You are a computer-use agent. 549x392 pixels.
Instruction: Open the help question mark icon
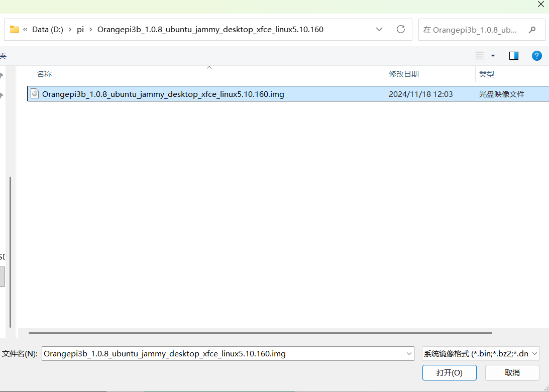tap(537, 56)
